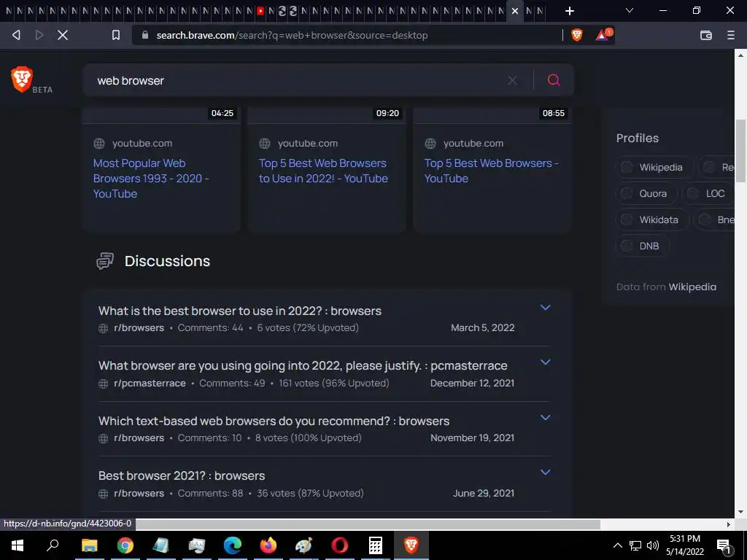This screenshot has width=747, height=560.
Task: Click the Brave Search BETA logo
Action: pyautogui.click(x=31, y=79)
